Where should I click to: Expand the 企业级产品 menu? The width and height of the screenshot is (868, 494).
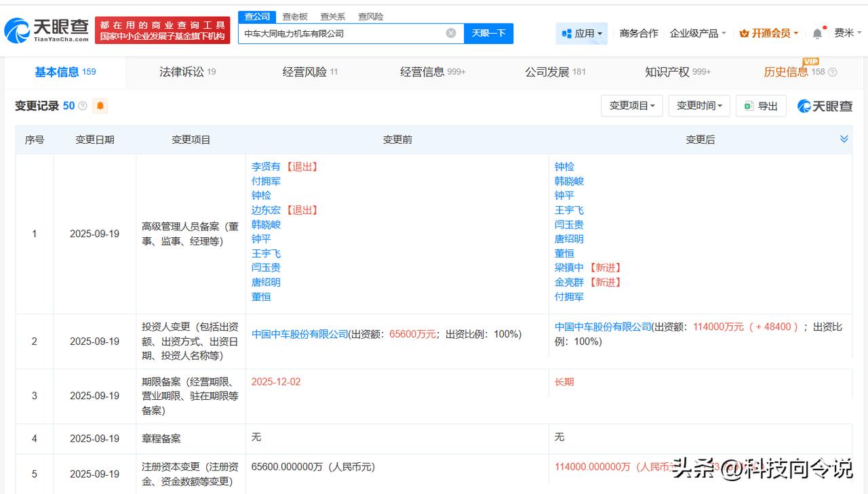[698, 33]
